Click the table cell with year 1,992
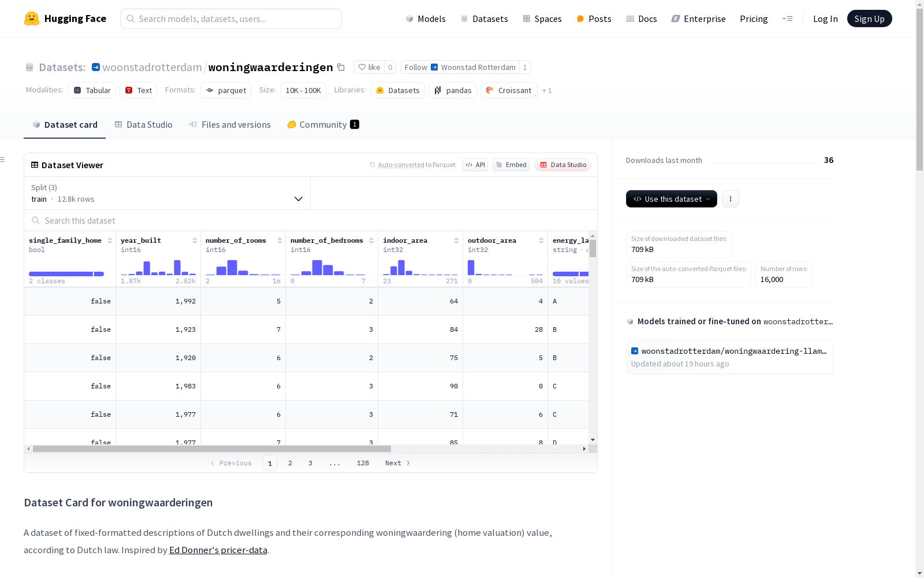 [x=158, y=301]
